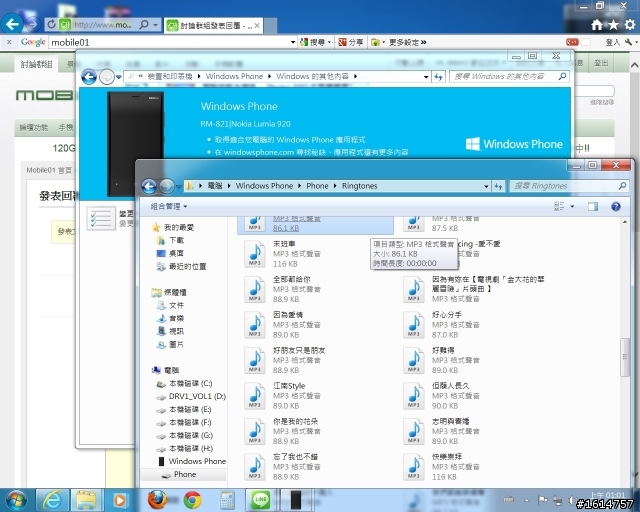The height and width of the screenshot is (512, 640).
Task: Open Firefox from taskbar
Action: (x=157, y=500)
